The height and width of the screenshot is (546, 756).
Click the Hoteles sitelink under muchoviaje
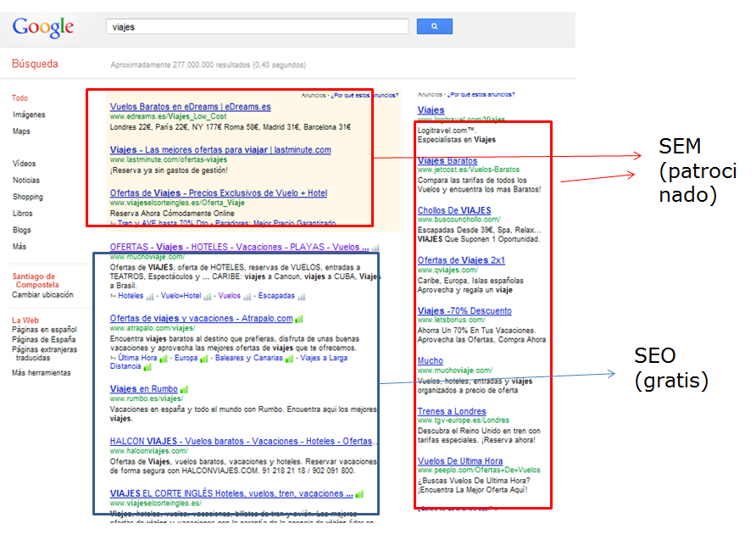click(131, 296)
